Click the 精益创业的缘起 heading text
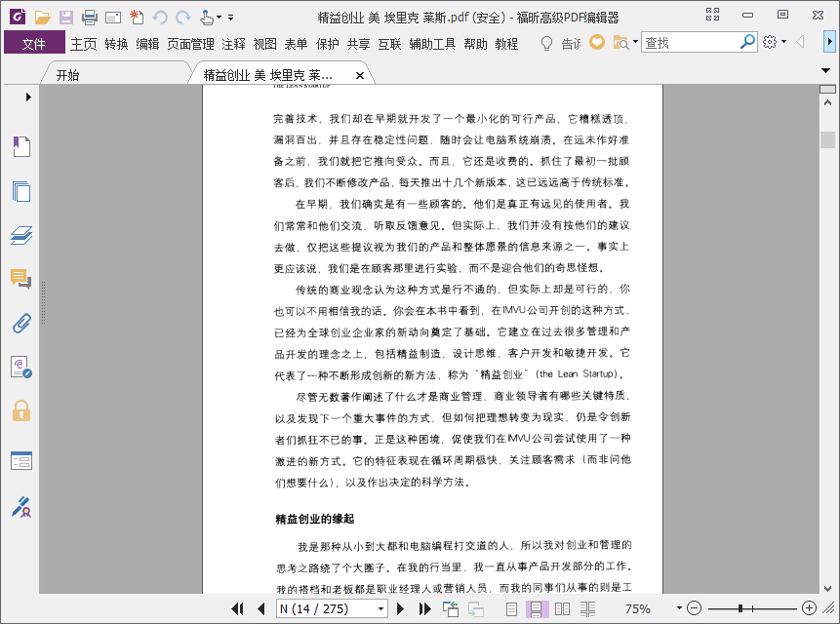The image size is (840, 624). click(314, 519)
